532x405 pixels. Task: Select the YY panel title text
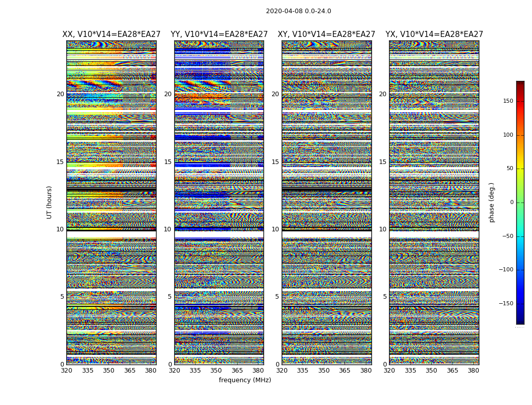coord(219,34)
